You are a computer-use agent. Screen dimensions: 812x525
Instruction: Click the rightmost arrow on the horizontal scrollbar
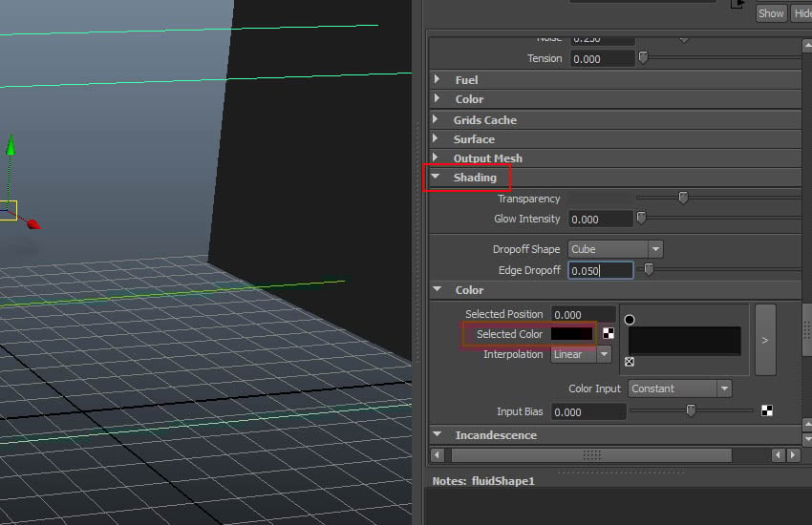[x=794, y=455]
